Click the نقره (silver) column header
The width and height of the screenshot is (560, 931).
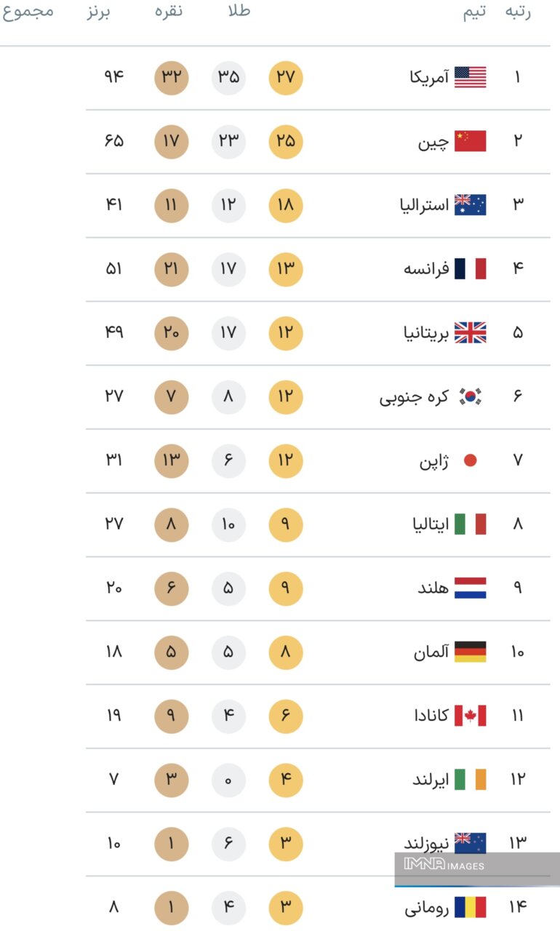169,11
